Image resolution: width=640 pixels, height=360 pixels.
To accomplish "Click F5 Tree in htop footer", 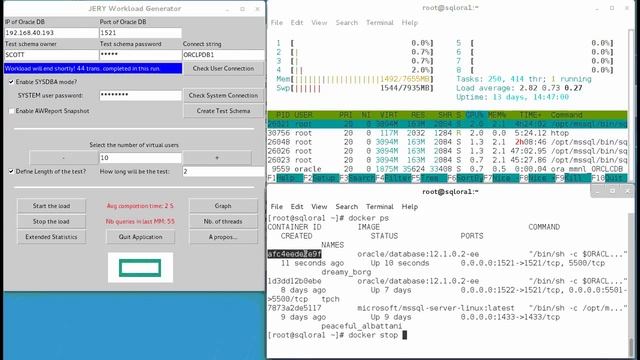I will (429, 178).
